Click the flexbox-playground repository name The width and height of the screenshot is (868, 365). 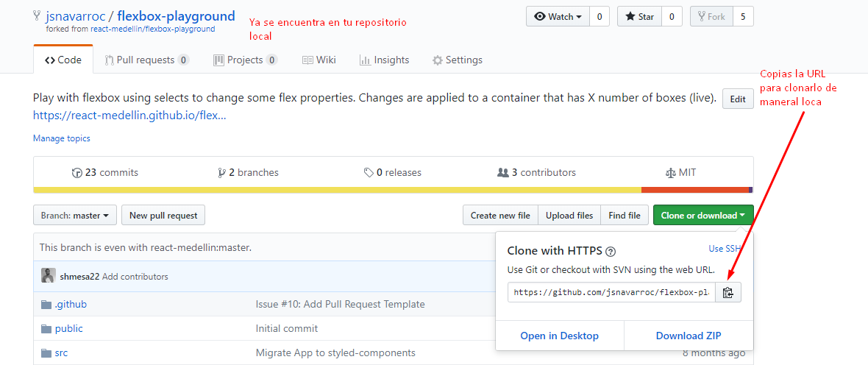(176, 16)
